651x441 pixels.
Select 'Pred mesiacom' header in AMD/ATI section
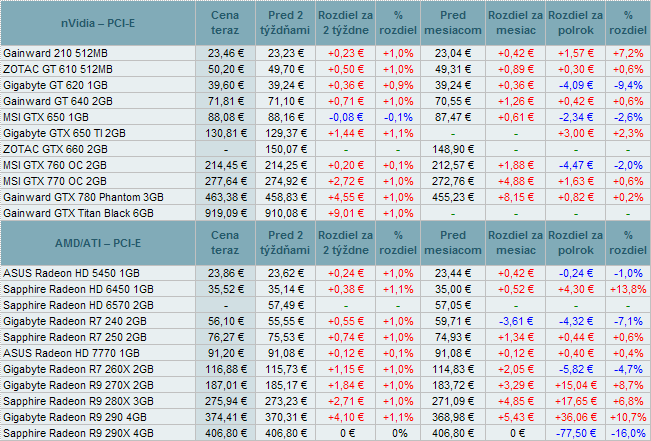click(453, 243)
